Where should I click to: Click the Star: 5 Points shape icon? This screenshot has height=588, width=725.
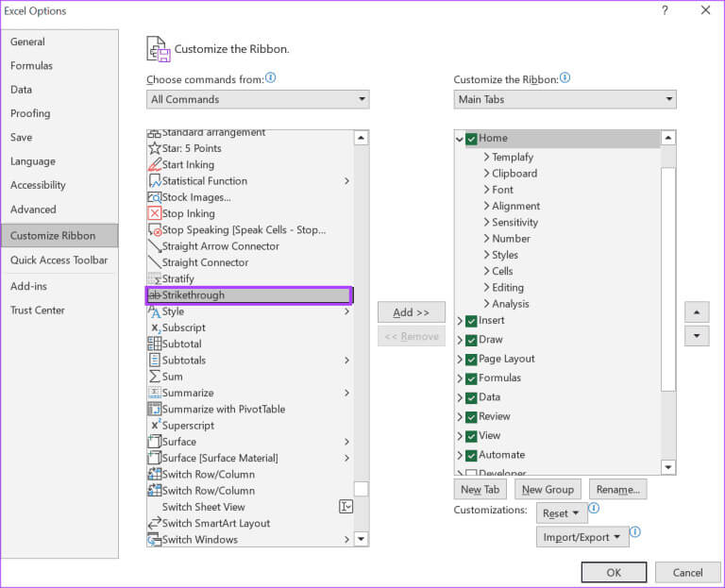click(155, 148)
